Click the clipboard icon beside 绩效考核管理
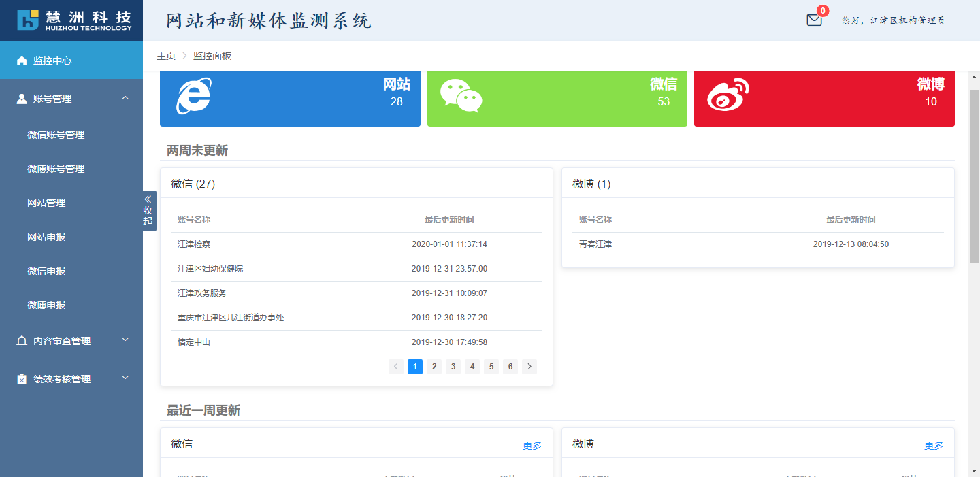The image size is (980, 477). pos(22,379)
